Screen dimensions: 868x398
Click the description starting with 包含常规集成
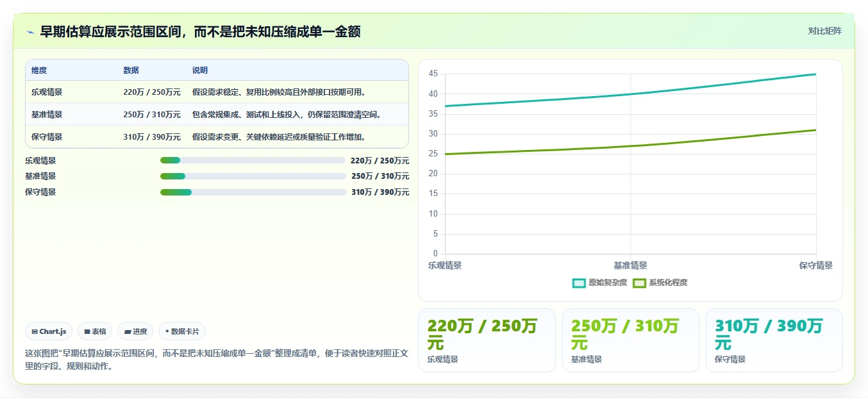point(288,115)
